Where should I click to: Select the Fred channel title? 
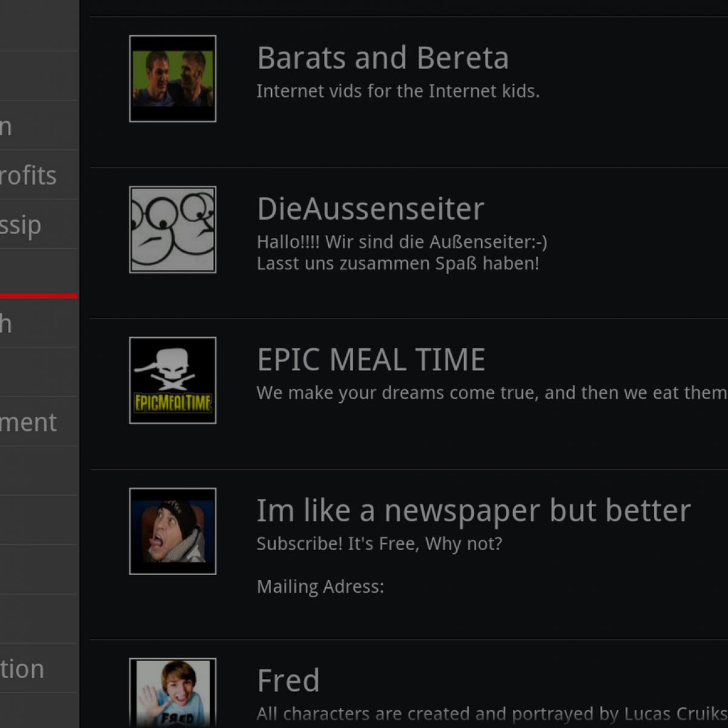[x=288, y=681]
